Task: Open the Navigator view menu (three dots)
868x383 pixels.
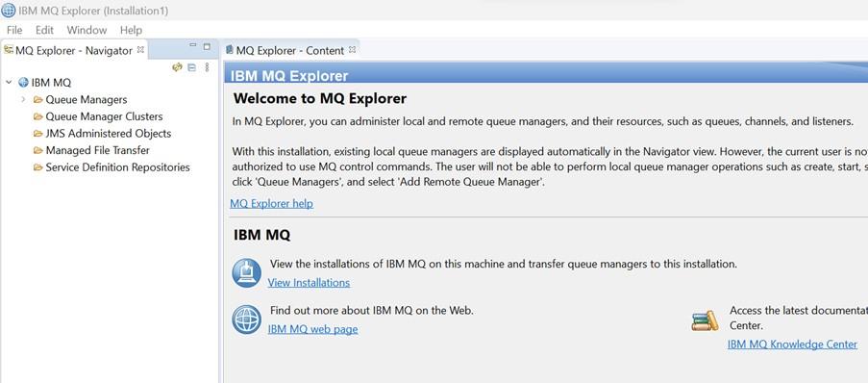Action: 207,67
